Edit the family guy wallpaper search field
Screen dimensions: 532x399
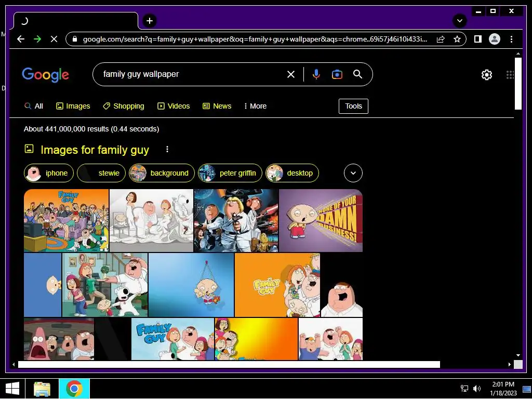pos(190,74)
